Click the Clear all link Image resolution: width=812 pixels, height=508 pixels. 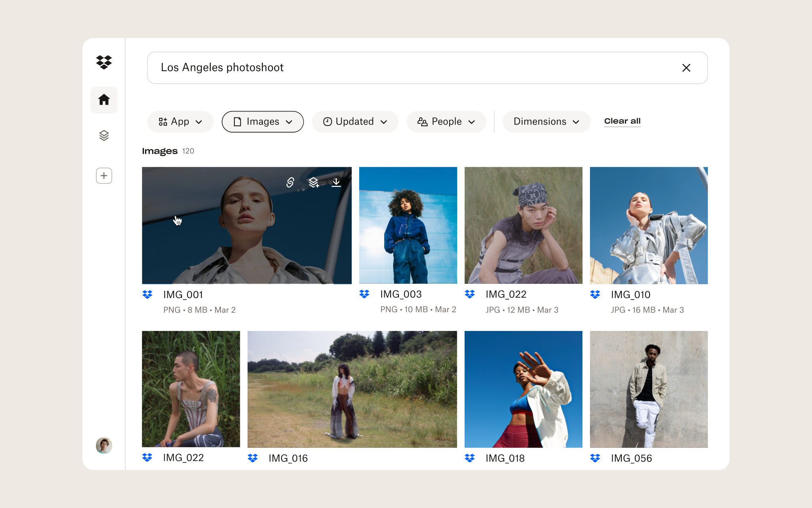tap(622, 121)
